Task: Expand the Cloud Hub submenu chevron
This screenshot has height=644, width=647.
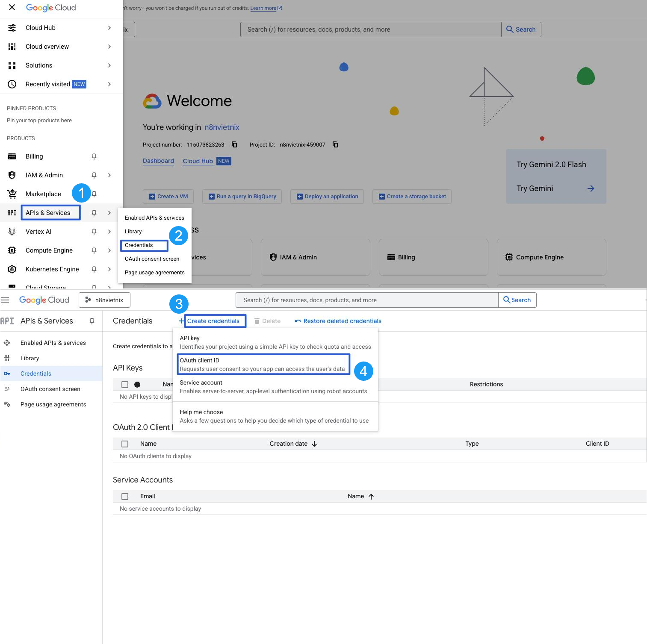Action: click(109, 28)
